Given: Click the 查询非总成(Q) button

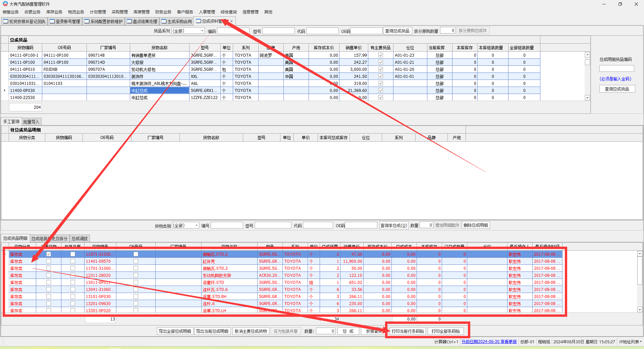Looking at the screenshot, I should coord(393,226).
